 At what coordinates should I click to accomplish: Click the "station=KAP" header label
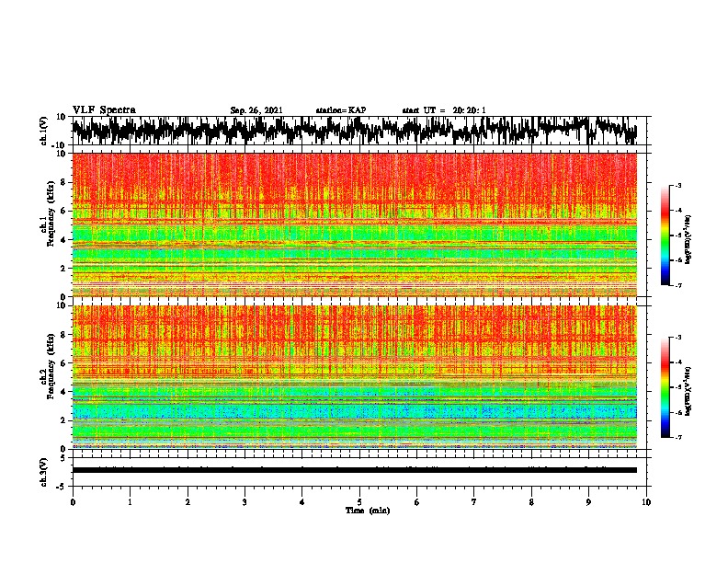click(341, 110)
